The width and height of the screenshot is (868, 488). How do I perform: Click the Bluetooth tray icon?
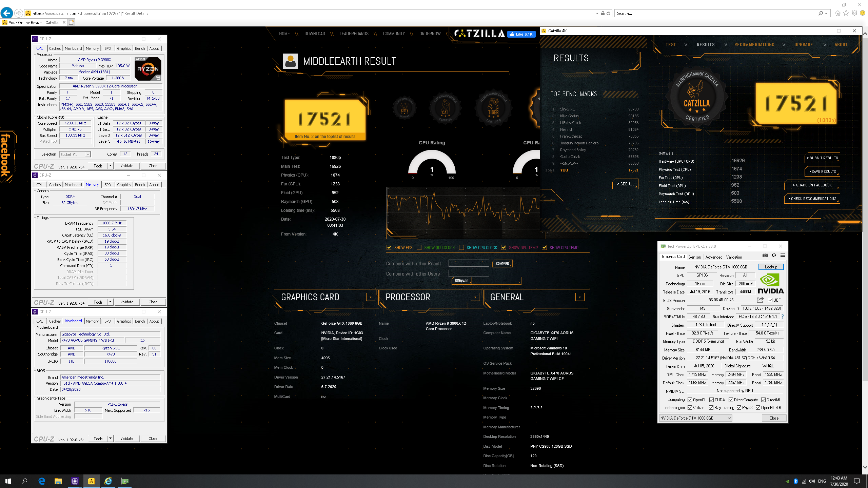click(x=796, y=481)
